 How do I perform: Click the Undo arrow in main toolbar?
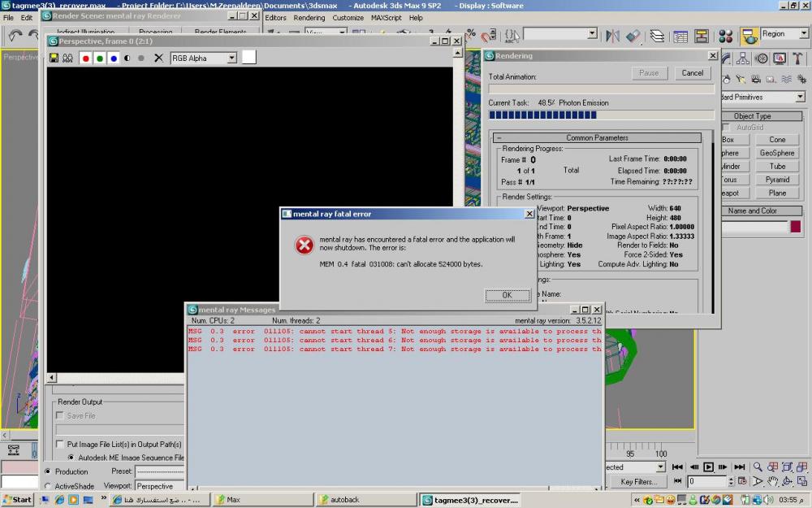[x=15, y=35]
